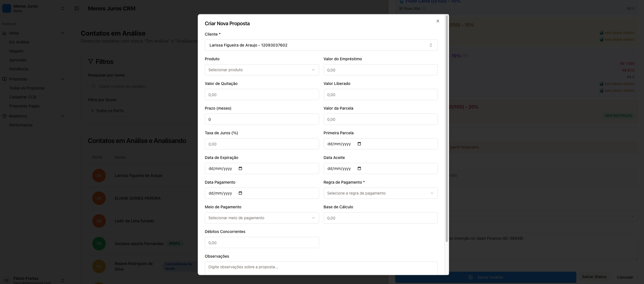Open the Selecionar produto dropdown
This screenshot has height=284, width=644.
(x=261, y=70)
